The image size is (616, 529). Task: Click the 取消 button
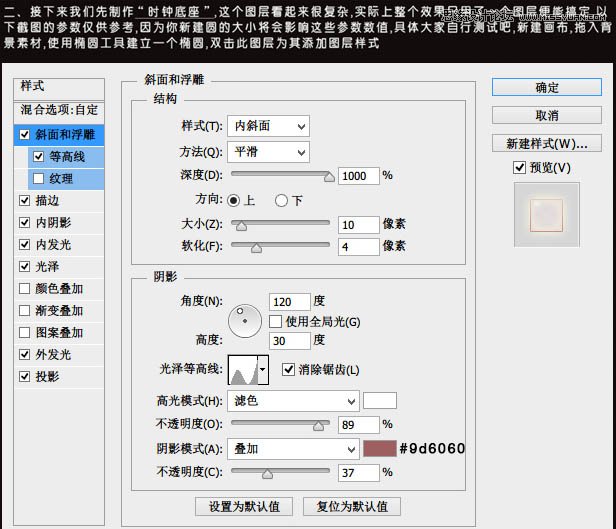click(x=546, y=115)
